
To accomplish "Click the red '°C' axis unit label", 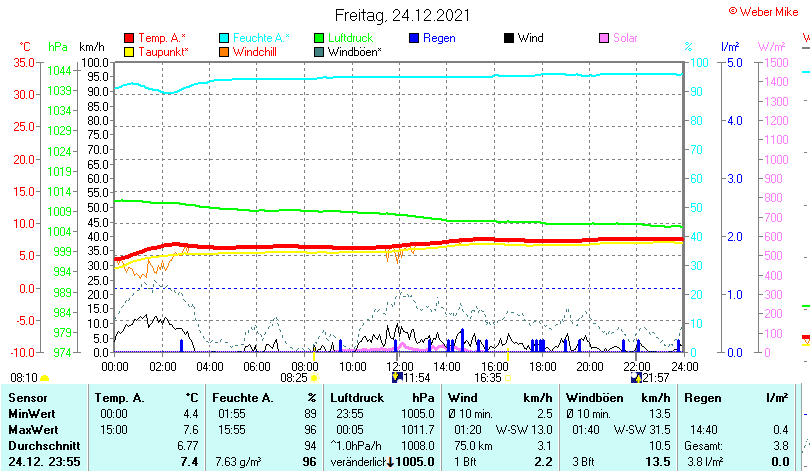I will [x=25, y=47].
